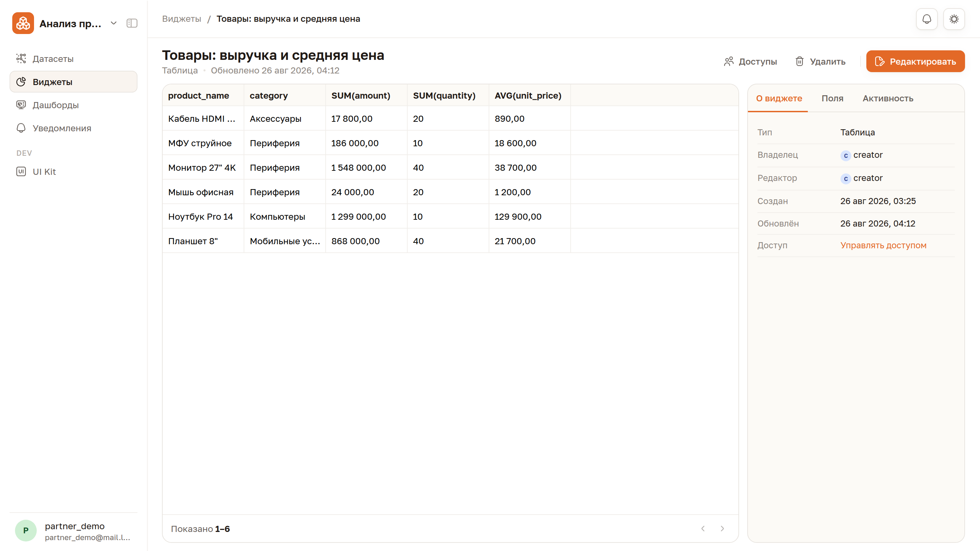Go to next table page arrow
Image resolution: width=980 pixels, height=551 pixels.
(722, 529)
